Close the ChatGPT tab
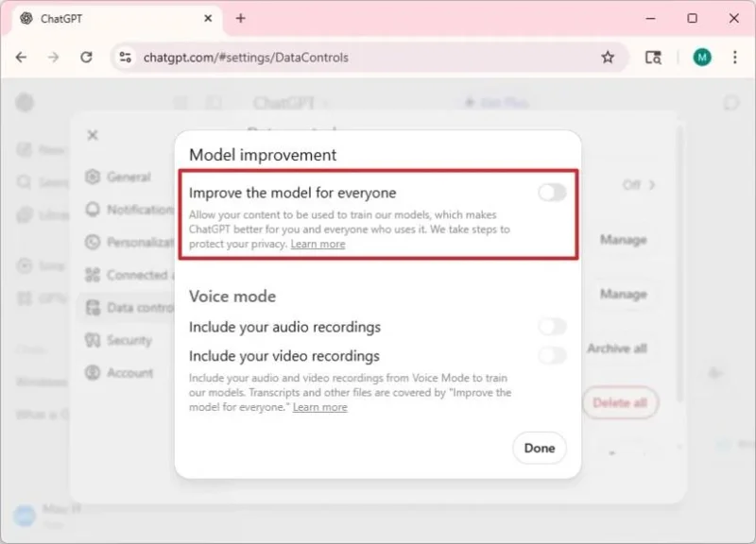Viewport: 756px width, 544px height. click(208, 18)
